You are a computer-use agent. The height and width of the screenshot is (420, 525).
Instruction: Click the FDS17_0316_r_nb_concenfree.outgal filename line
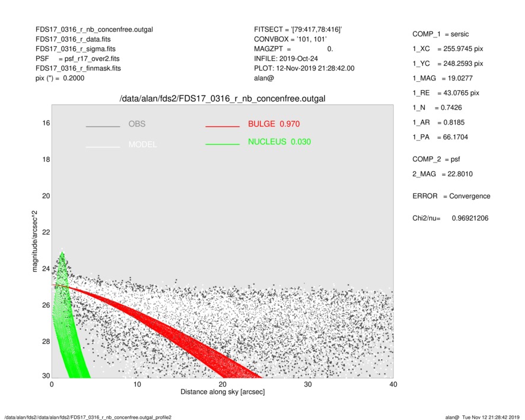pos(94,30)
